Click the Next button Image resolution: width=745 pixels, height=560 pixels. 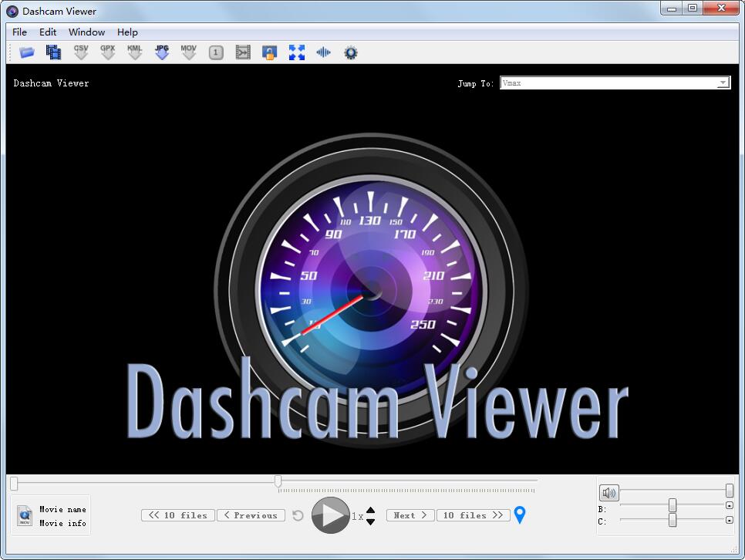click(x=410, y=515)
